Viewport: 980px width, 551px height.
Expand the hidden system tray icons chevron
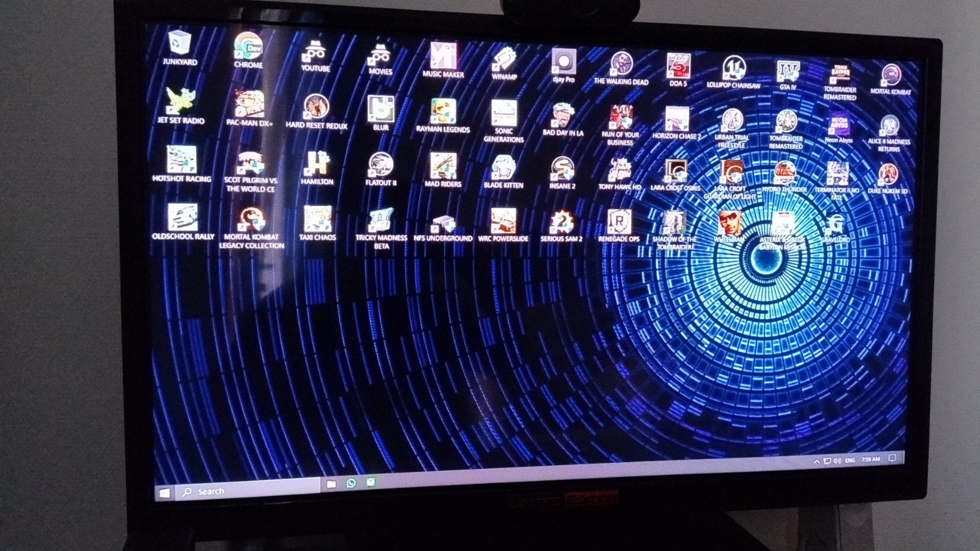point(816,461)
